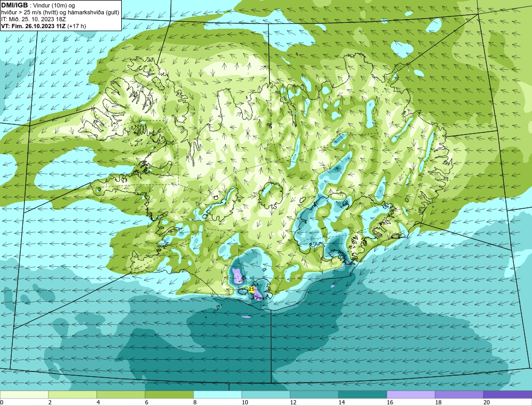
Task: Click the 12–14 m/s teal legend swatch
Action: [314, 394]
